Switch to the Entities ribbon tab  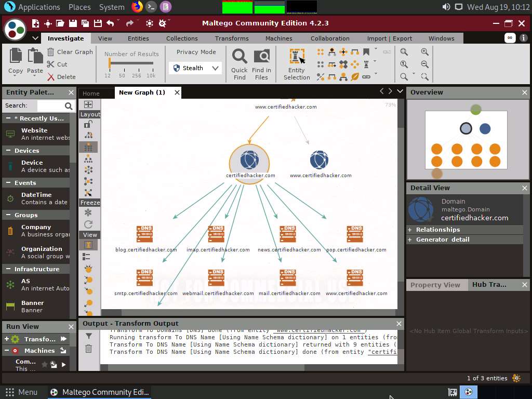pyautogui.click(x=138, y=38)
